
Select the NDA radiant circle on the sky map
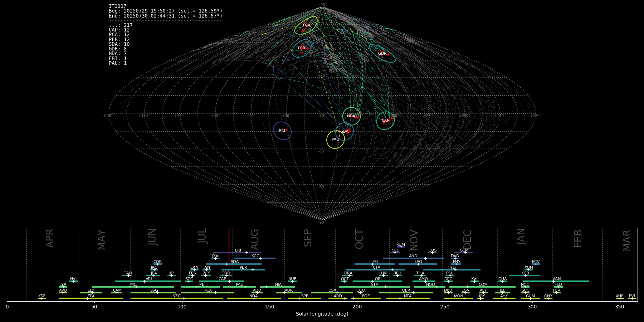point(351,116)
